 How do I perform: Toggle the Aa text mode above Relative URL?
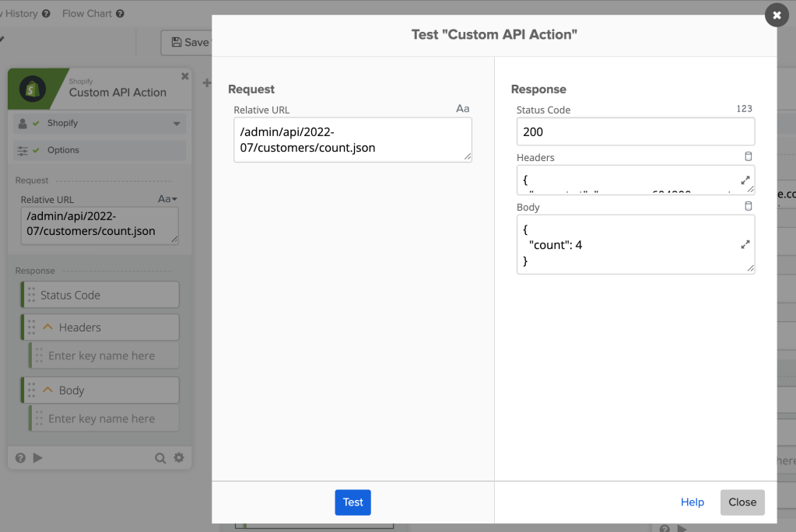[462, 109]
